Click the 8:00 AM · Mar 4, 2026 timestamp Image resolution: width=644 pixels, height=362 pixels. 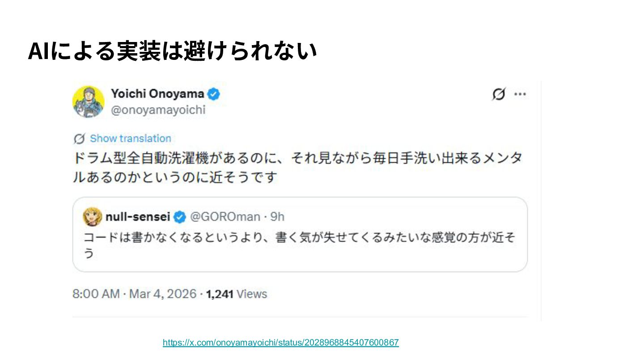(134, 294)
